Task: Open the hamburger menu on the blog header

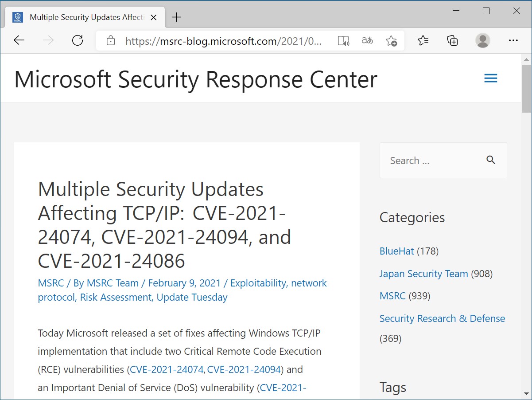Action: (490, 78)
